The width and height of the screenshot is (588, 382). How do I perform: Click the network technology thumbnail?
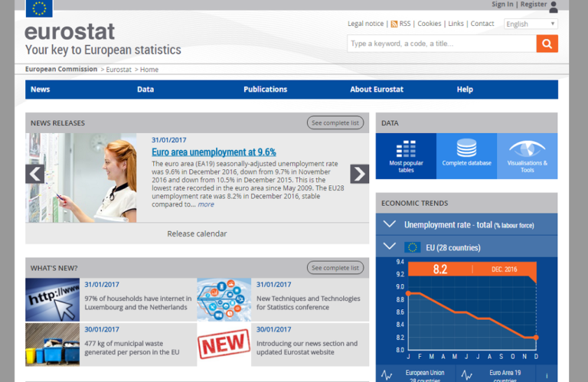(224, 299)
